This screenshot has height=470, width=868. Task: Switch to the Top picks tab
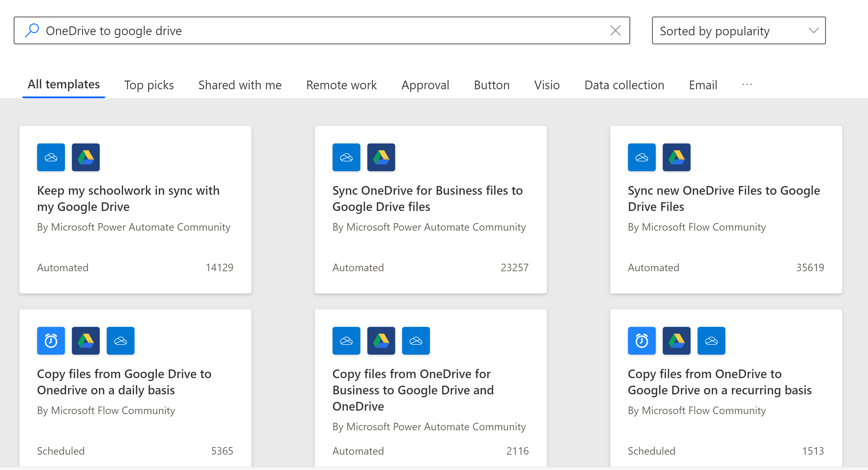coord(149,85)
